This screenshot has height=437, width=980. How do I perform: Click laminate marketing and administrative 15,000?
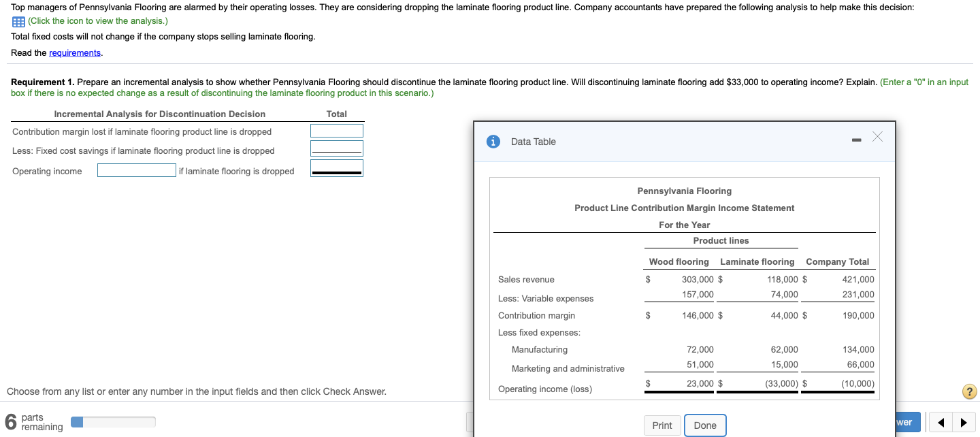(x=785, y=364)
